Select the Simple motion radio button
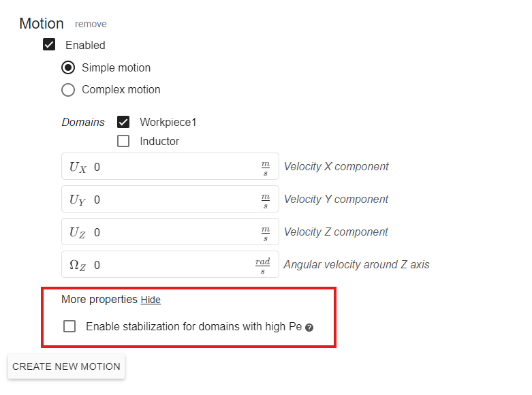The image size is (532, 395). point(68,67)
